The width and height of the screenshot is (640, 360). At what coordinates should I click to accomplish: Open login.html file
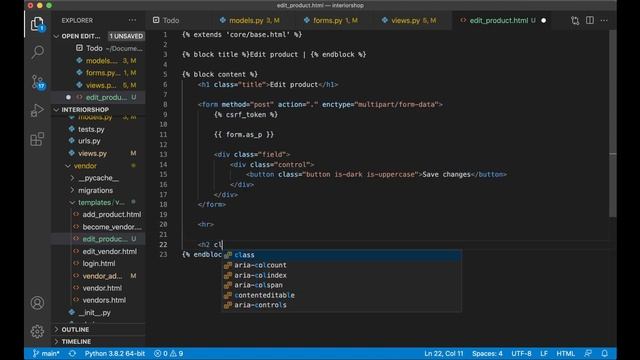pyautogui.click(x=98, y=264)
